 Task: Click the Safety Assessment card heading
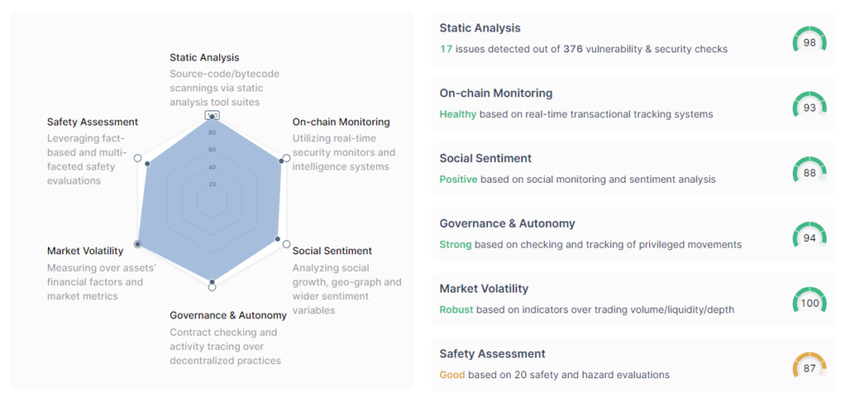[492, 354]
